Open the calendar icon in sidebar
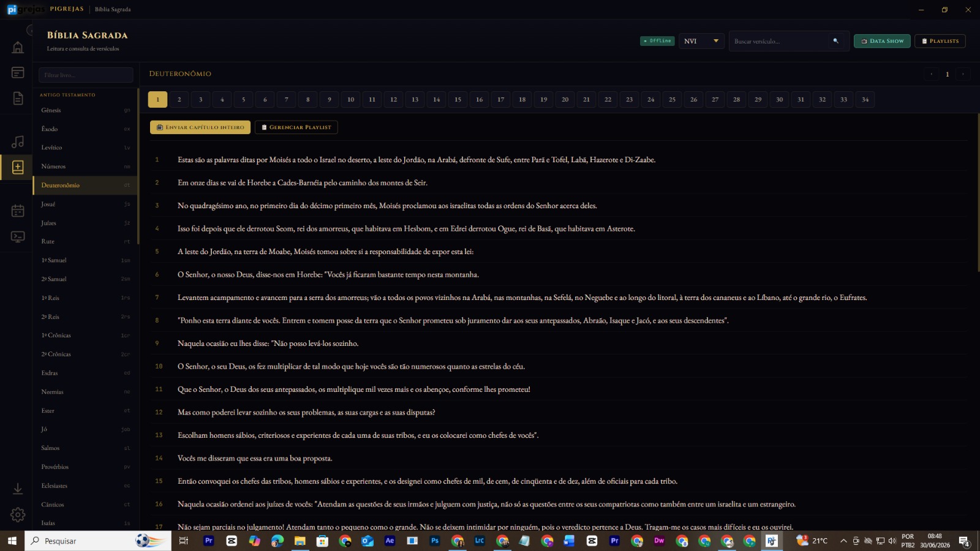This screenshot has width=980, height=551. pos(18,211)
